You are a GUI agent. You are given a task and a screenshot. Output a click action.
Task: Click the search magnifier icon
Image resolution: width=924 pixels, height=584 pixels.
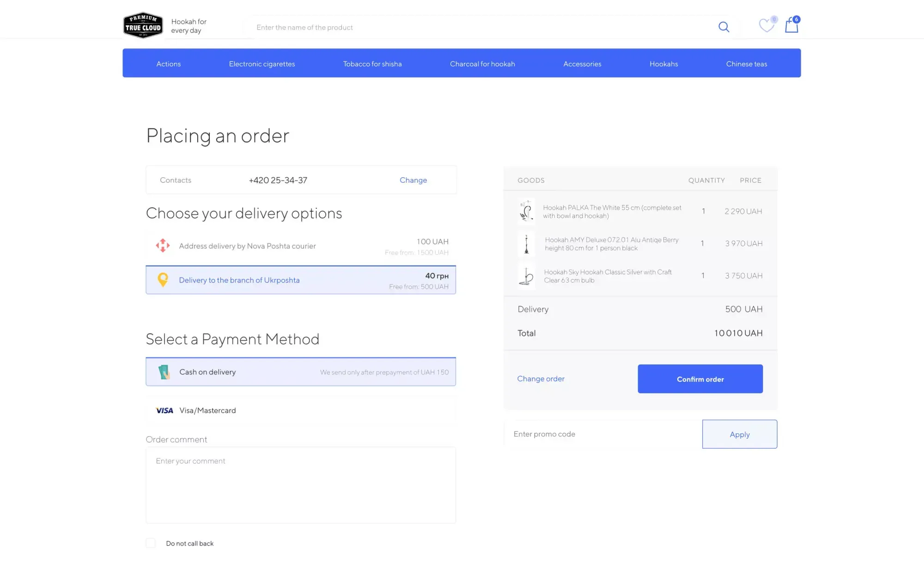point(723,27)
